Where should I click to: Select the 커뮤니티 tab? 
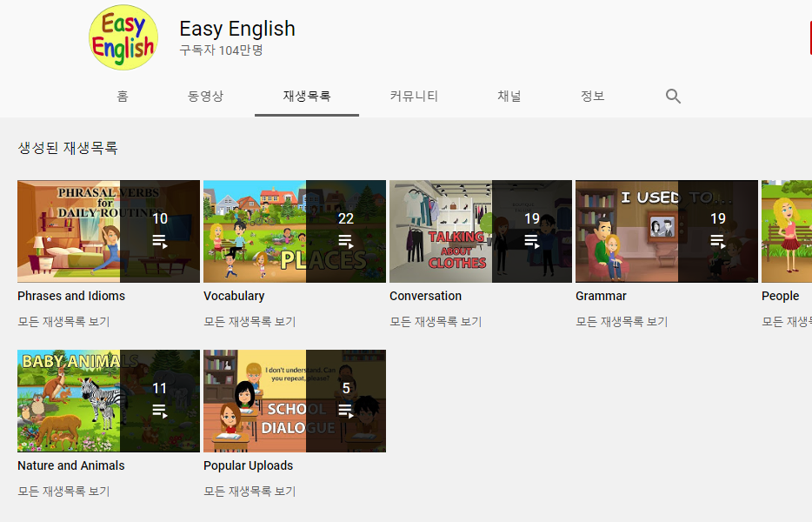pos(415,96)
